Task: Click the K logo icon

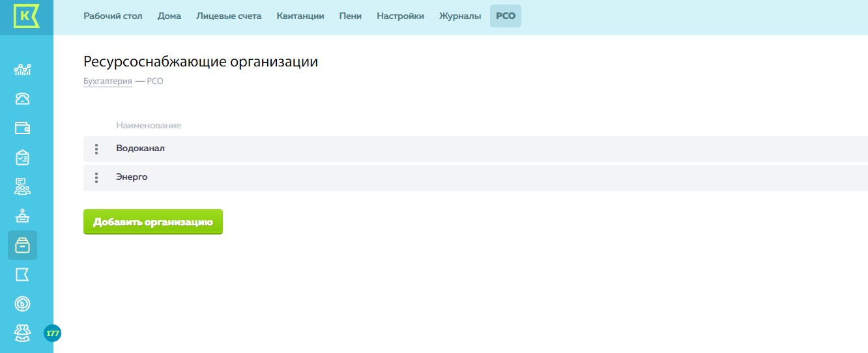Action: tap(27, 16)
